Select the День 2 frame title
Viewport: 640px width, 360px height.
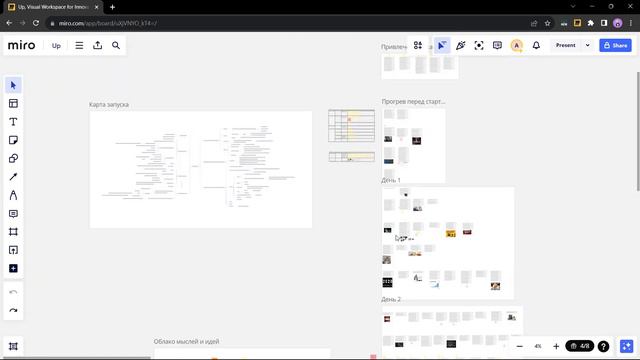pyautogui.click(x=391, y=299)
